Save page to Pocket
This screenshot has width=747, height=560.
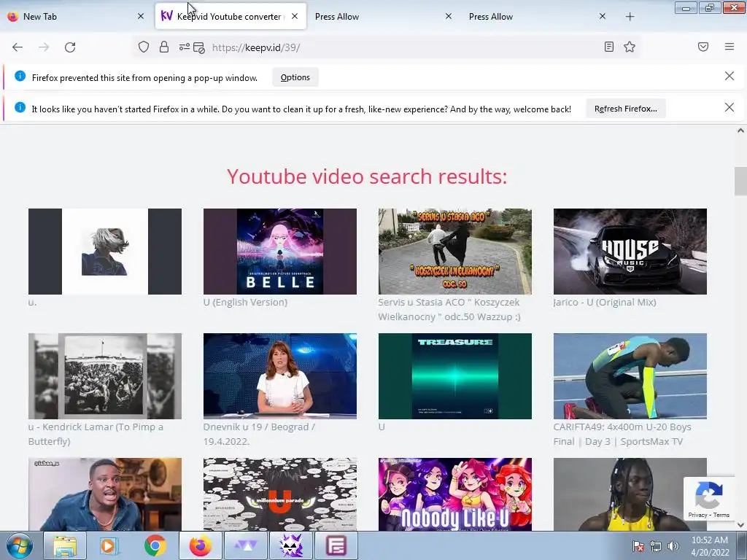pos(703,47)
